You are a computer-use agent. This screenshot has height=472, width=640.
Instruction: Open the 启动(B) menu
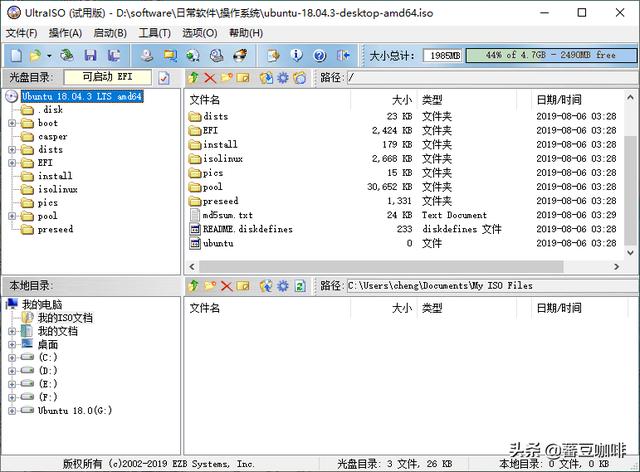[110, 33]
